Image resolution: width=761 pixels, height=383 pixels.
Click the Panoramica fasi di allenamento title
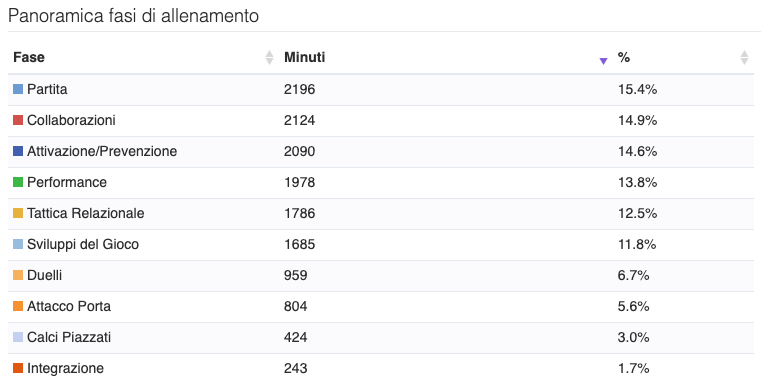click(133, 16)
